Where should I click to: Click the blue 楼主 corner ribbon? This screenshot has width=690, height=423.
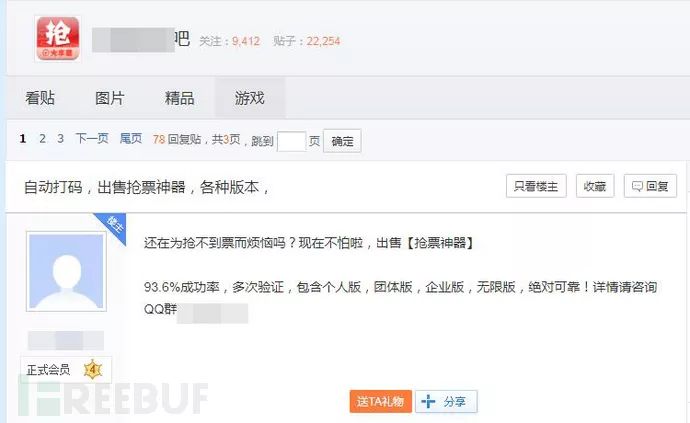pyautogui.click(x=112, y=227)
